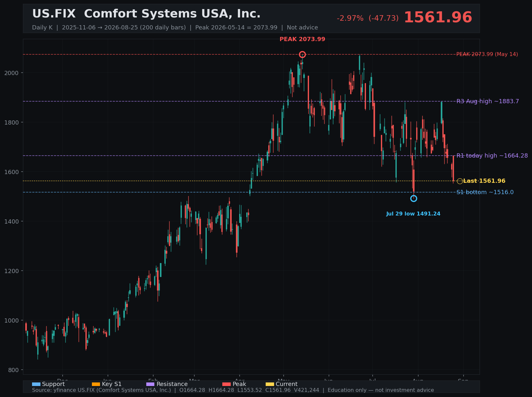Click the "Current" legend label
Viewport: 532px width, 397px height.
286,384
